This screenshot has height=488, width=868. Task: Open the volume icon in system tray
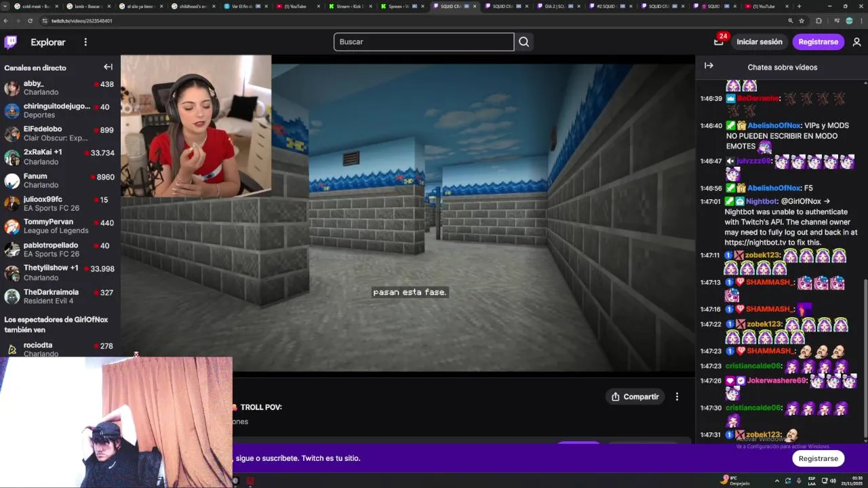[833, 481]
